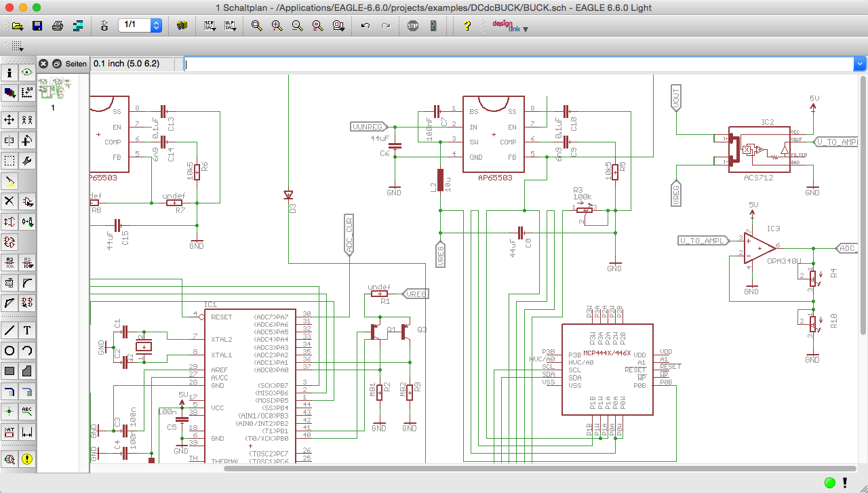Screen dimensions: 868x493
Task: Open a file with the folder icon
Action: tap(18, 26)
